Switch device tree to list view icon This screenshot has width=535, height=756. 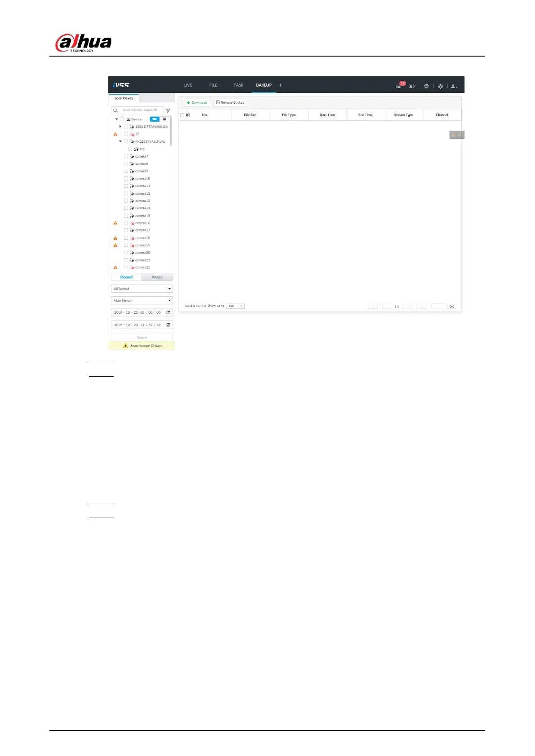pos(164,119)
